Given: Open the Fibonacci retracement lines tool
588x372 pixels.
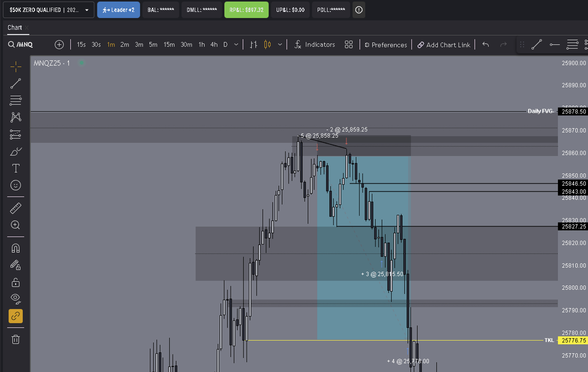Looking at the screenshot, I should 16,100.
